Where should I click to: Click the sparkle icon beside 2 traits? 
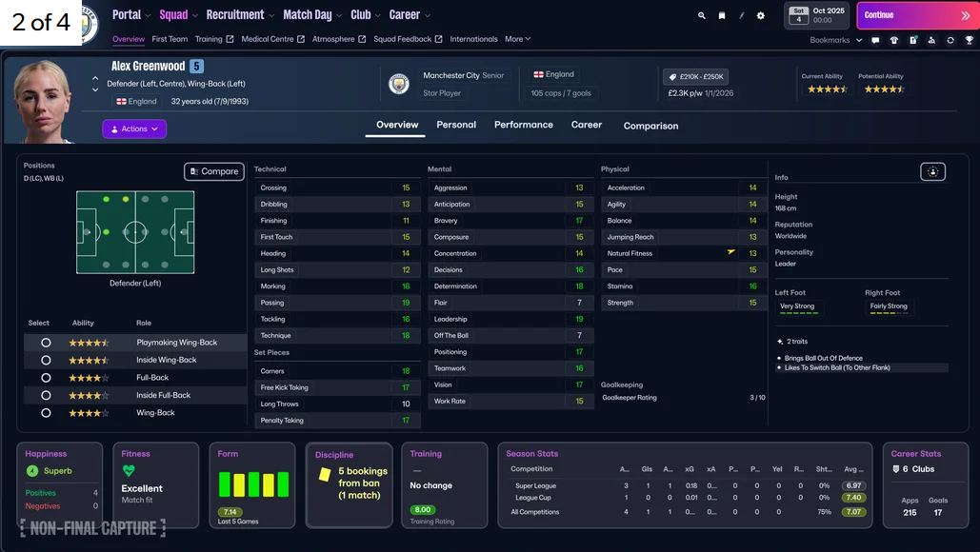coord(779,342)
